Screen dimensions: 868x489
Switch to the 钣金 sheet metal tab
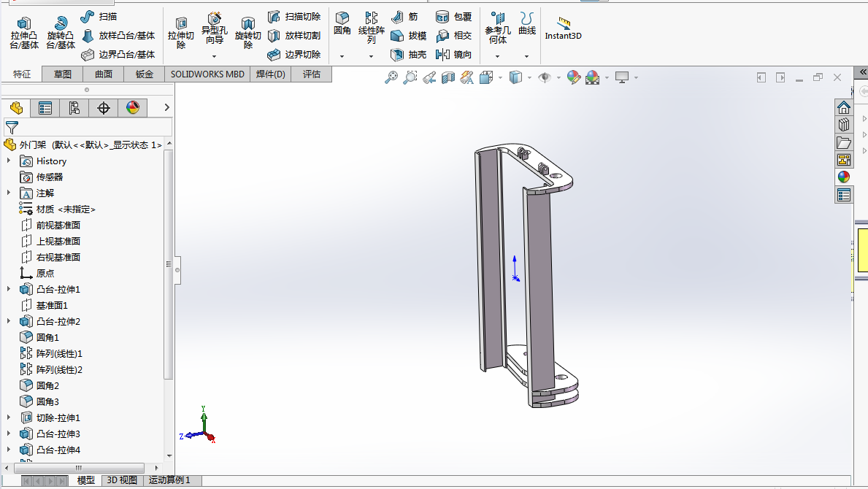145,74
